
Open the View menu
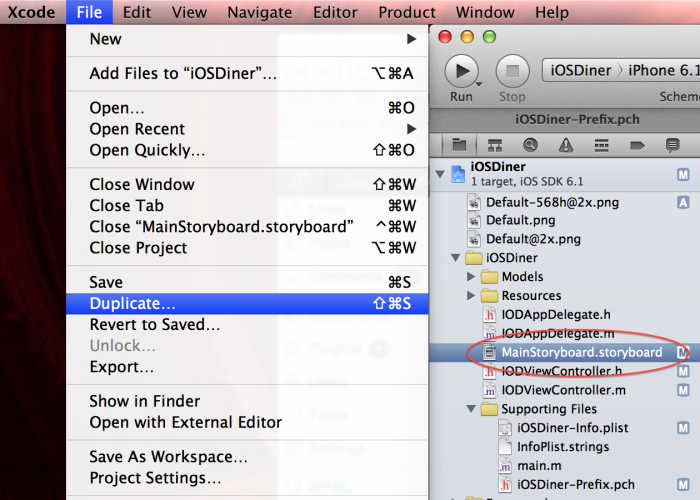pyautogui.click(x=189, y=12)
